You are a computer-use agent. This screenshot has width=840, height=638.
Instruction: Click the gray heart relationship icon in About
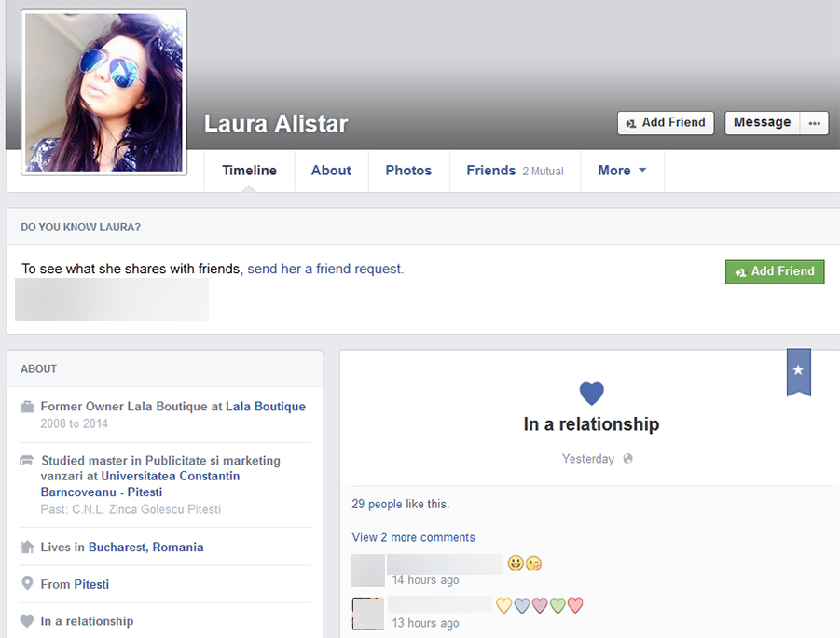click(27, 621)
